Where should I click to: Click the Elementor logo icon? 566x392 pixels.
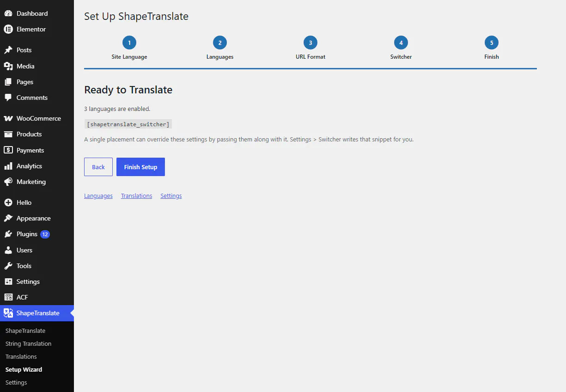click(8, 29)
